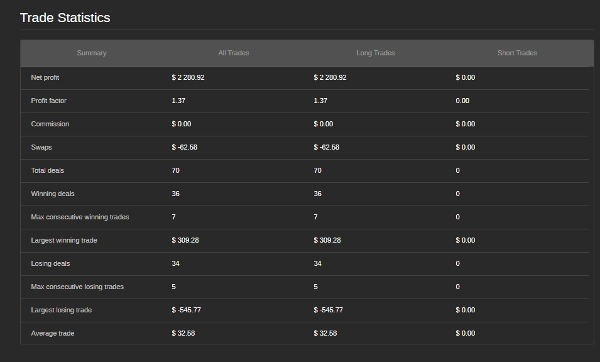Select All Trades max consecutive wins 7
This screenshot has height=362, width=600.
click(x=173, y=217)
